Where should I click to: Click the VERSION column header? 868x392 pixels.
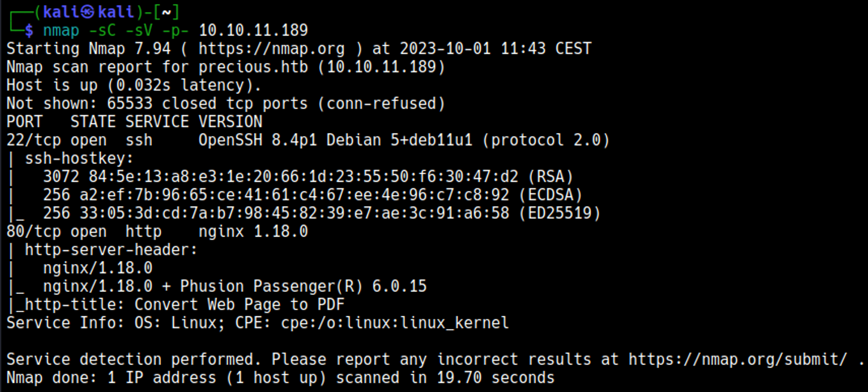pyautogui.click(x=230, y=122)
